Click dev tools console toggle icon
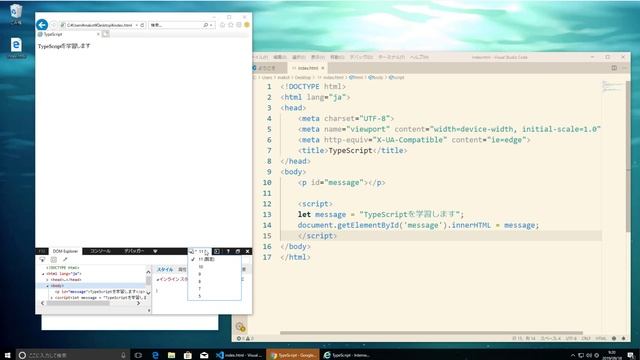 pos(217,251)
